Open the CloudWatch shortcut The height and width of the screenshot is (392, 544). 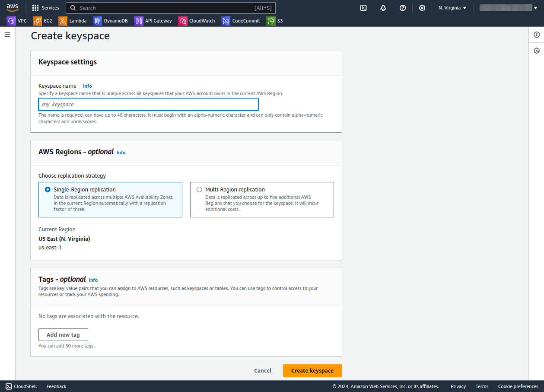click(201, 21)
